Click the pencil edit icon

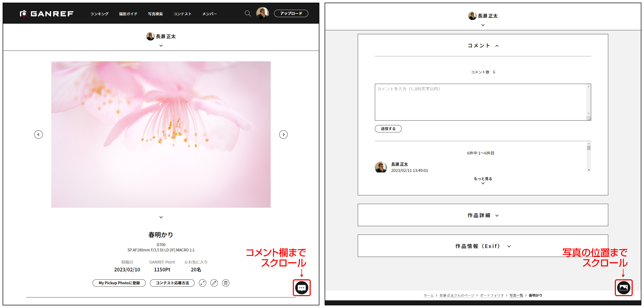(214, 283)
